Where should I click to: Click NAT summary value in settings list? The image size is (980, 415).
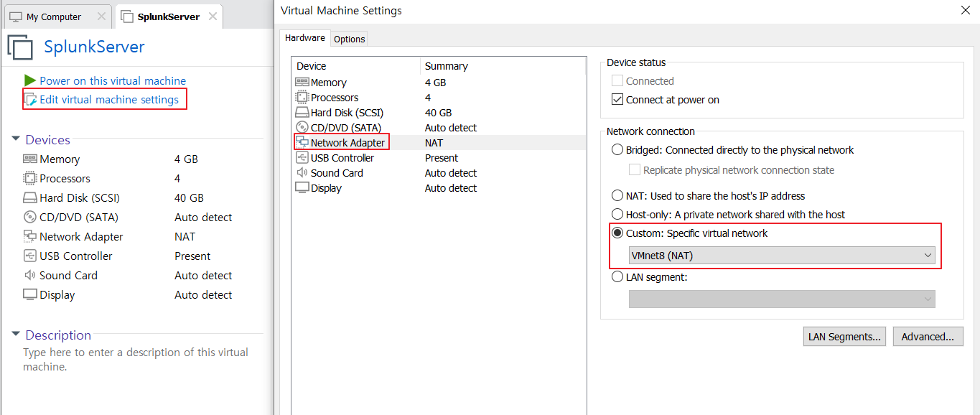434,143
